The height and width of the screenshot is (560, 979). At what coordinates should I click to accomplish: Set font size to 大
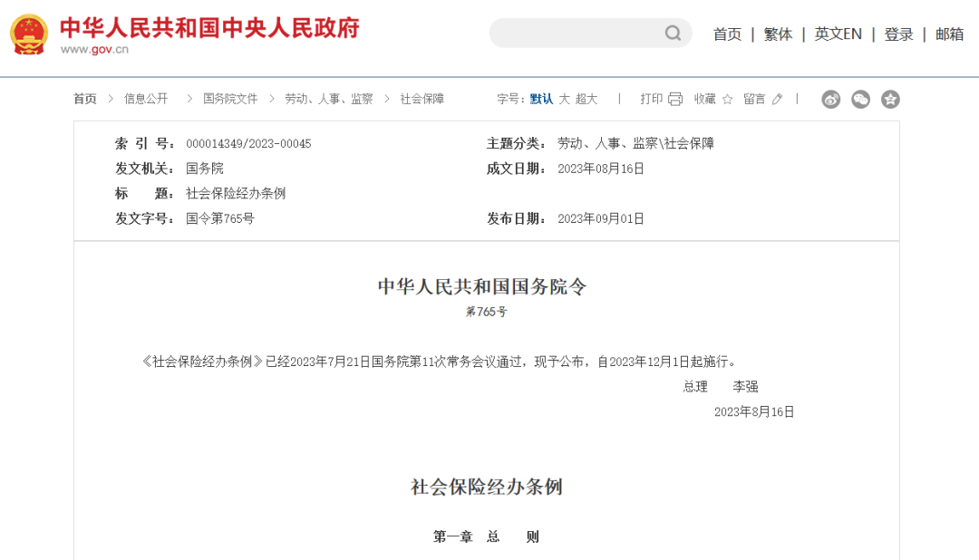564,99
